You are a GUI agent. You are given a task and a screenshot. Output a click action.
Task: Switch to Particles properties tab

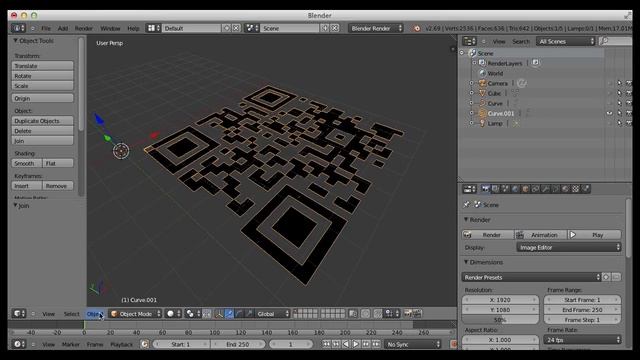coord(585,189)
